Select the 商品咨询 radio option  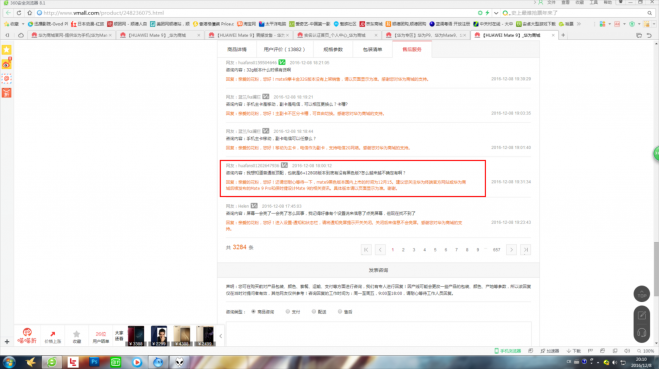[253, 311]
